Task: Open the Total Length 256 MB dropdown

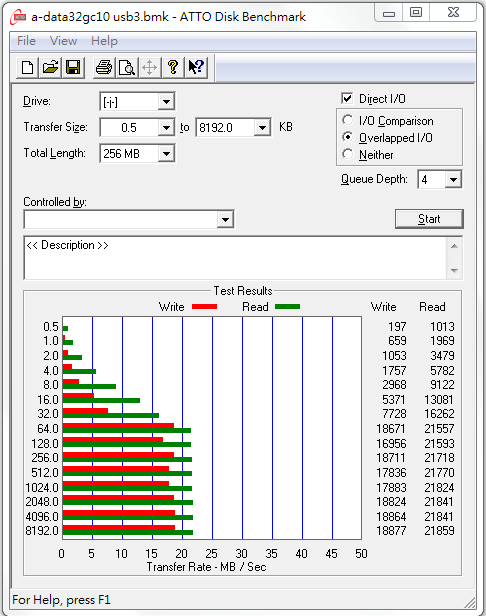Action: (166, 153)
